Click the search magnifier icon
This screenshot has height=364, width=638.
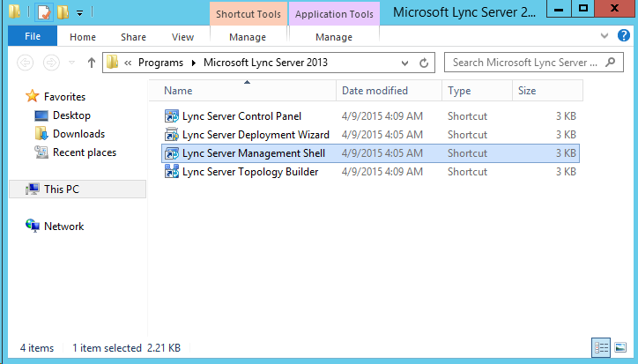pos(610,63)
